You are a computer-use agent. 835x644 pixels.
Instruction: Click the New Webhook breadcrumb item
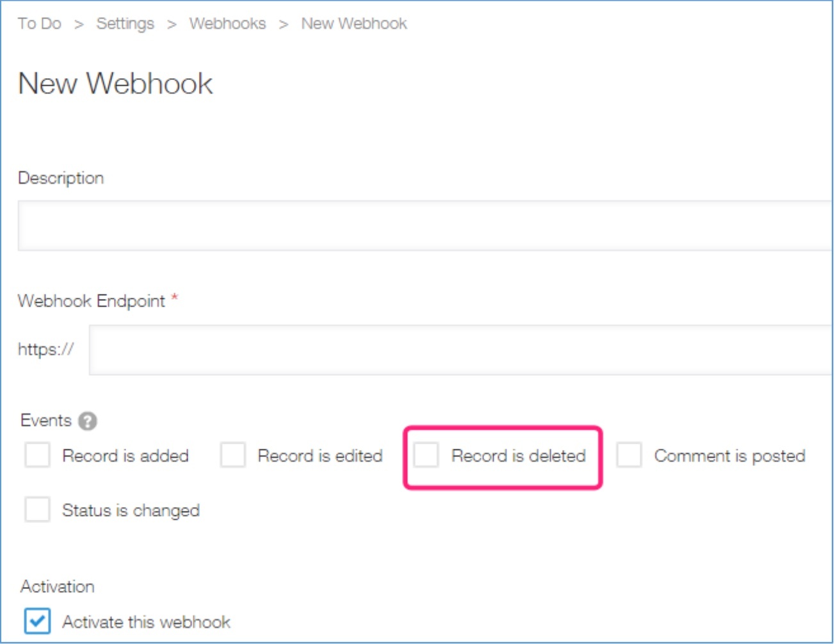pos(354,24)
